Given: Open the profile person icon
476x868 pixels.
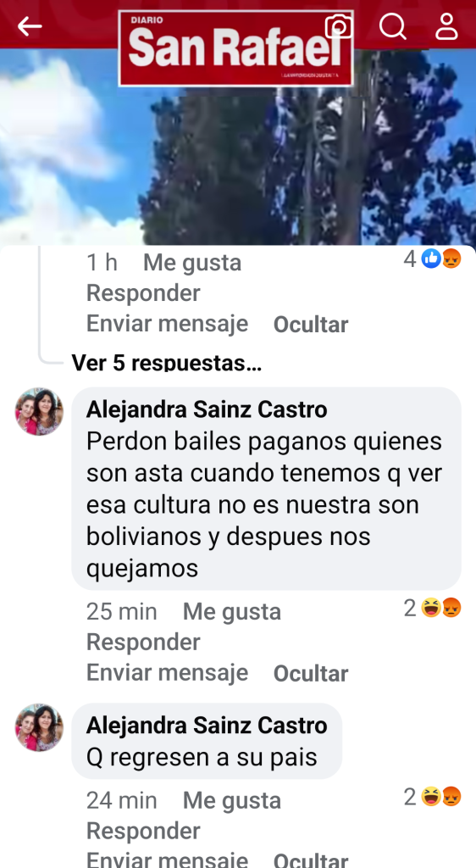Looking at the screenshot, I should coord(446,26).
